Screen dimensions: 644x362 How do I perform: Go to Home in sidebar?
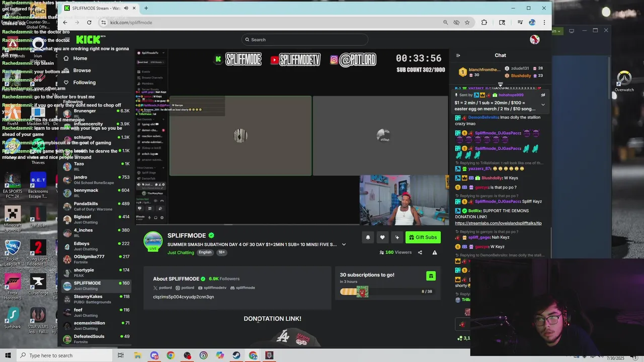tap(80, 58)
